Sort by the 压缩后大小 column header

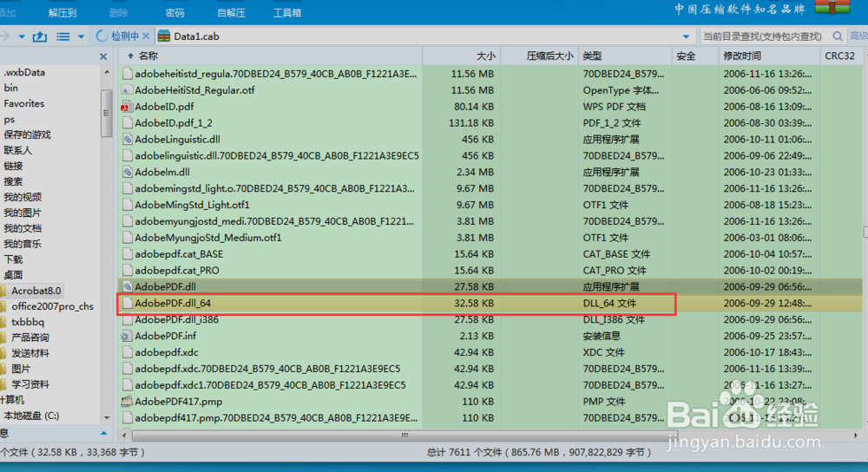[x=549, y=56]
